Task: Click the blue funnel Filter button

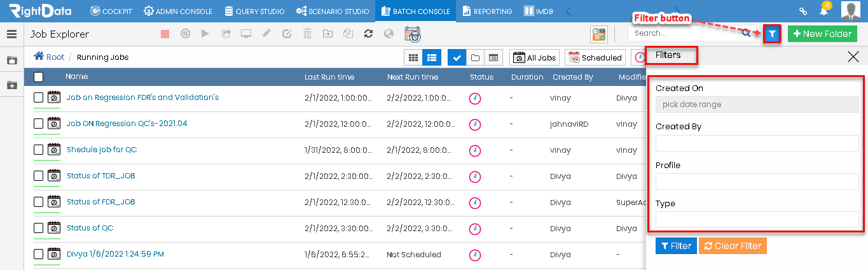Action: point(772,34)
